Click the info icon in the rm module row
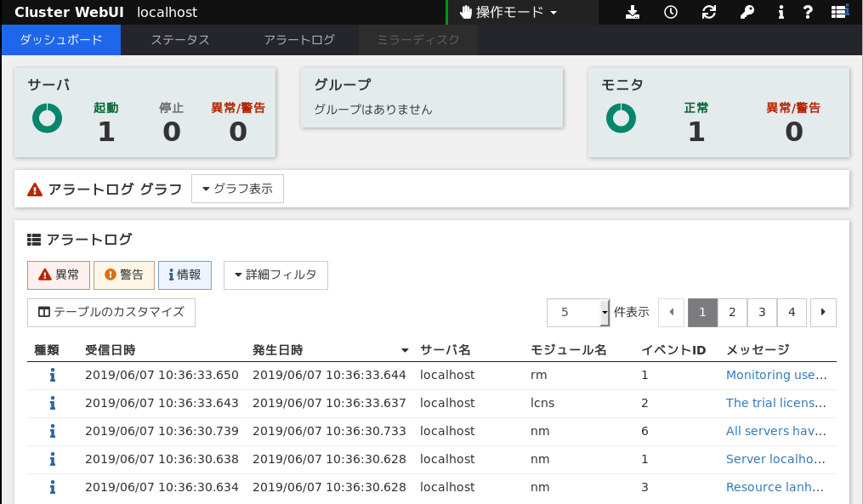 click(x=53, y=375)
